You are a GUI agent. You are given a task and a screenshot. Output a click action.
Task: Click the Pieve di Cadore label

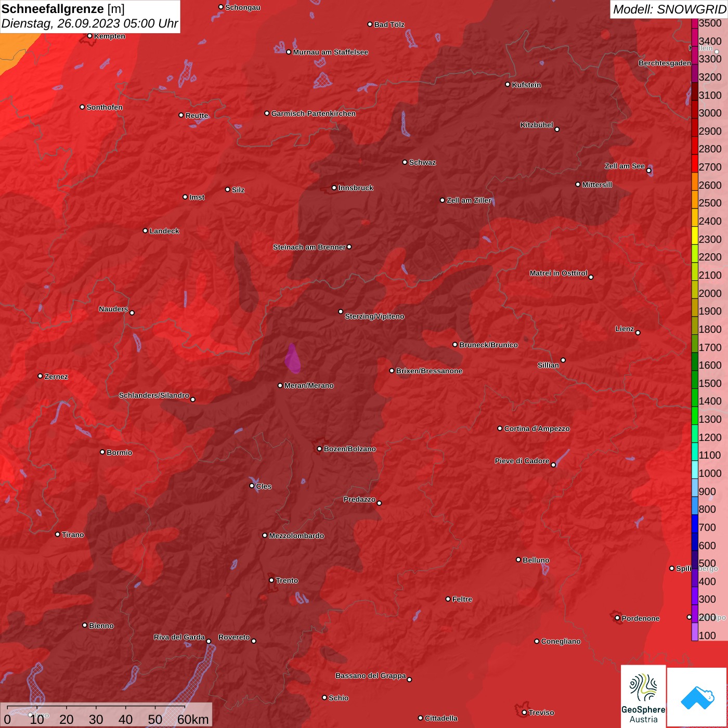click(x=522, y=461)
